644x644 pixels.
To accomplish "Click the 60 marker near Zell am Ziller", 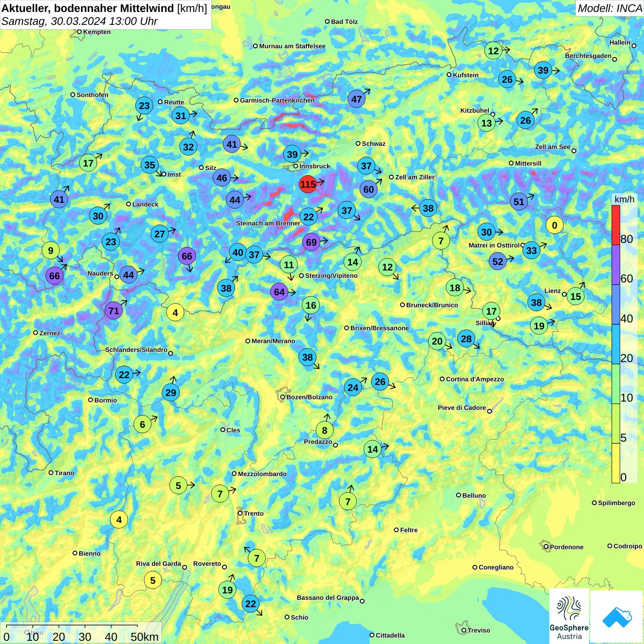I will [368, 189].
